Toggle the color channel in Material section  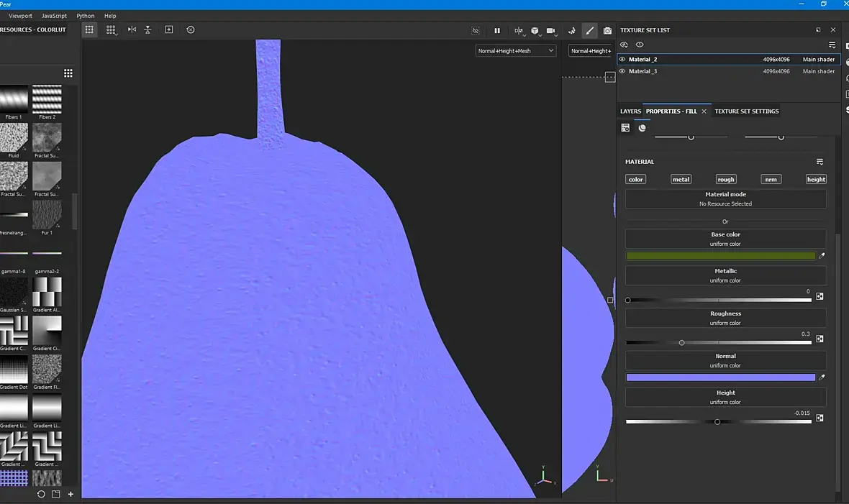click(635, 179)
